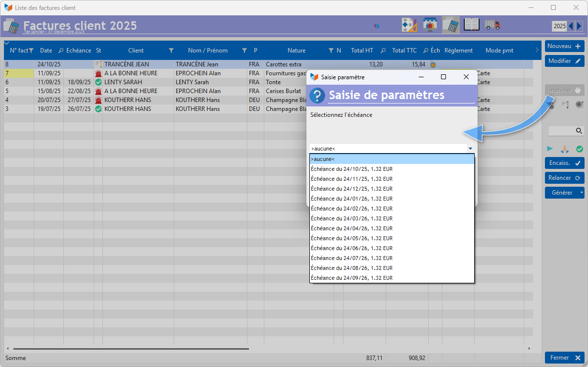Select 'Échéance du 24/12/25, 1.32 EUR' option

351,189
